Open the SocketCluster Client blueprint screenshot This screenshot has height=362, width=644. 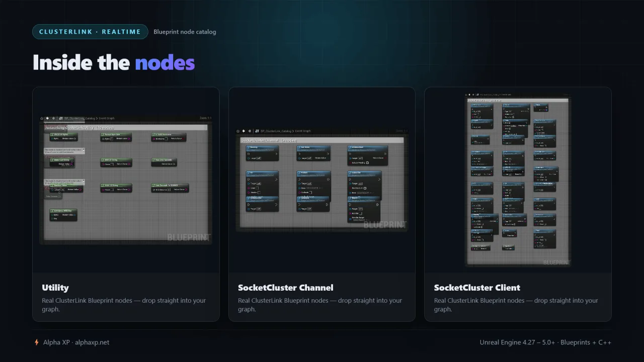coord(518,179)
